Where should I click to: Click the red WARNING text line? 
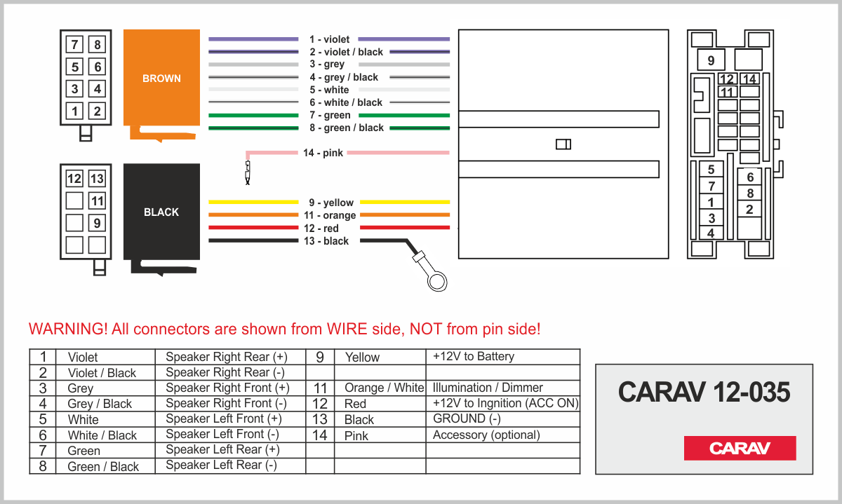[x=284, y=329]
